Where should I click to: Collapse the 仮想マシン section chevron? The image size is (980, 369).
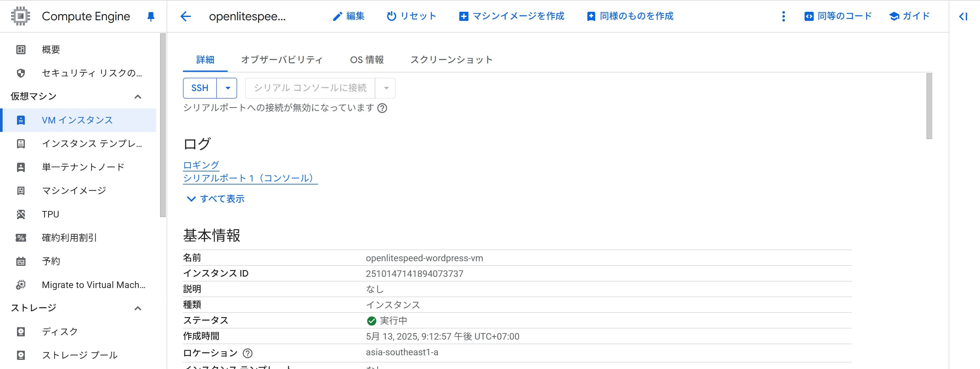coord(138,97)
